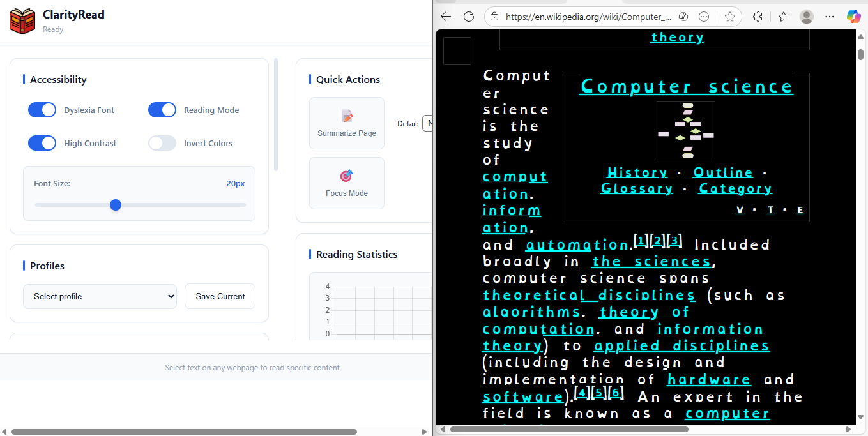Follow the Computer science article link
Viewport: 868px width, 436px height.
click(686, 86)
